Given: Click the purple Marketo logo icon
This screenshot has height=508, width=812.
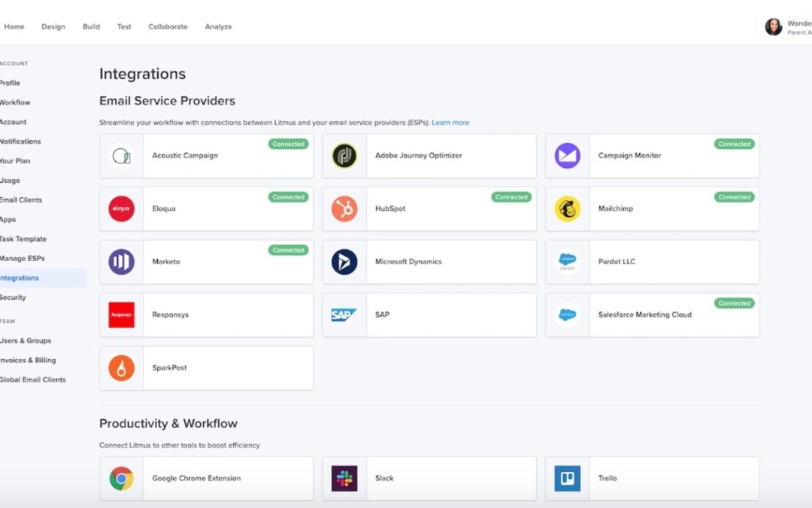Looking at the screenshot, I should coord(121,262).
